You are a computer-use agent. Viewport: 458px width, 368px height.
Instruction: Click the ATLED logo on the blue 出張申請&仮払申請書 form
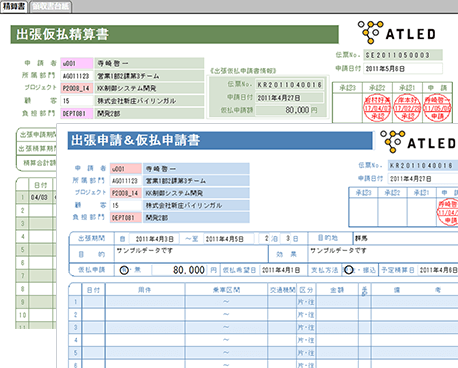[x=419, y=142]
